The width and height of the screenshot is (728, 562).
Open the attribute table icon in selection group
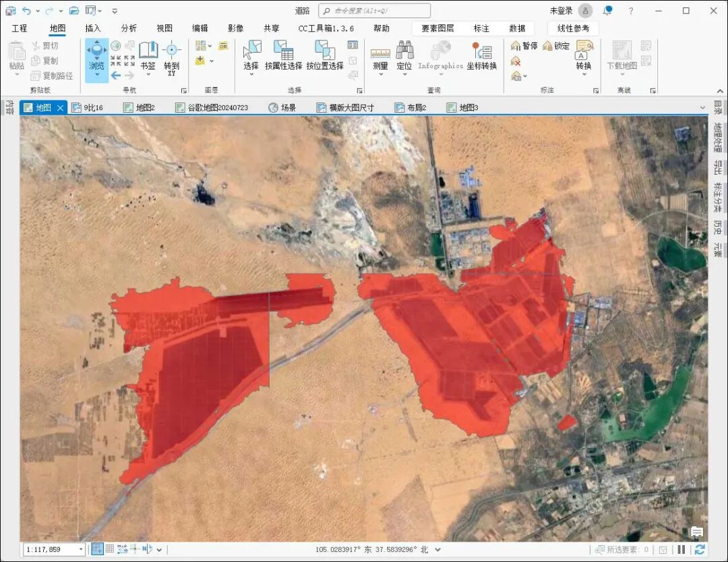(353, 45)
